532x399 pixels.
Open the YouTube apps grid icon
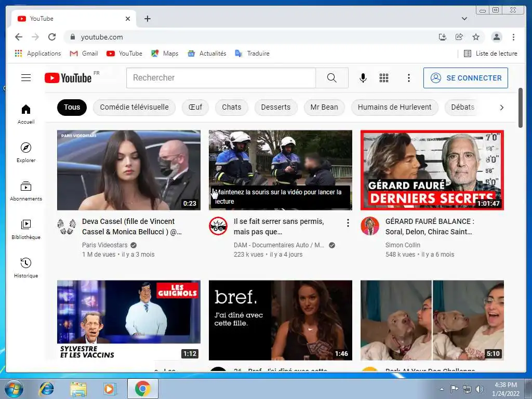tap(384, 78)
